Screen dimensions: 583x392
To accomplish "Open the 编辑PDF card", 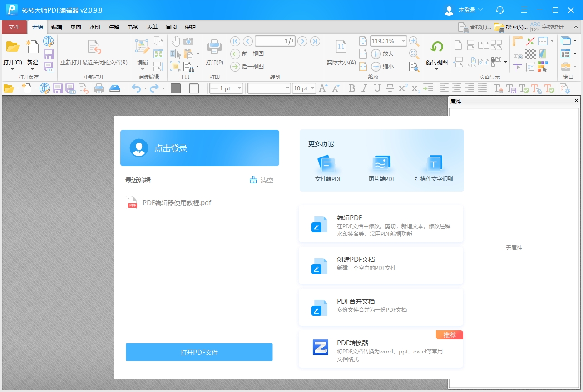I will tap(381, 224).
